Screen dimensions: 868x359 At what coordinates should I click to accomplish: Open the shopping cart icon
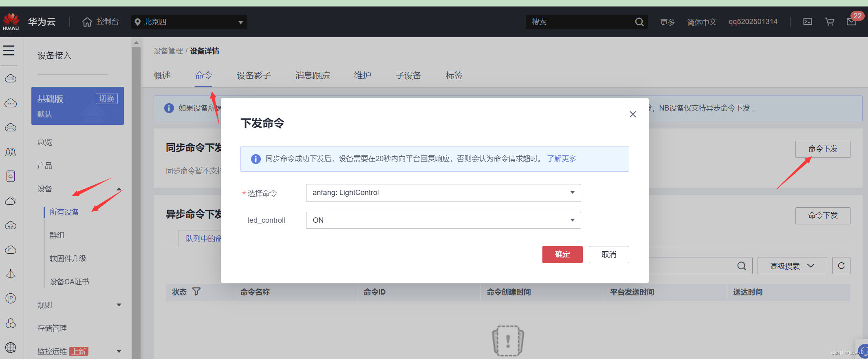tap(830, 22)
